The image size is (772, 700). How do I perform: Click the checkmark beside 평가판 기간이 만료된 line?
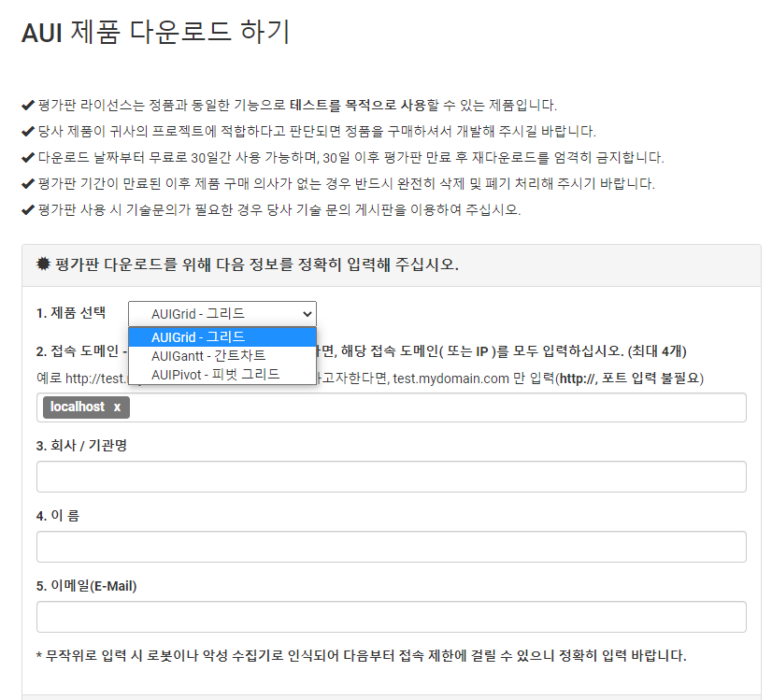28,183
